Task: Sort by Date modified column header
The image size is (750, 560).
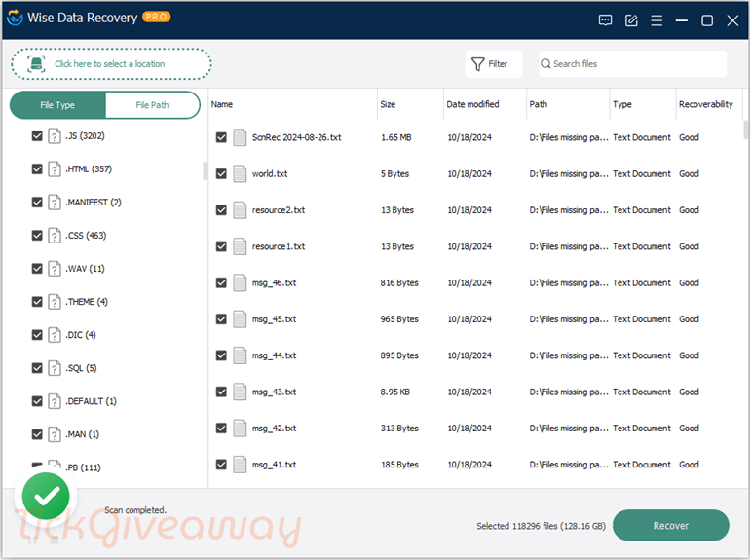Action: point(484,104)
